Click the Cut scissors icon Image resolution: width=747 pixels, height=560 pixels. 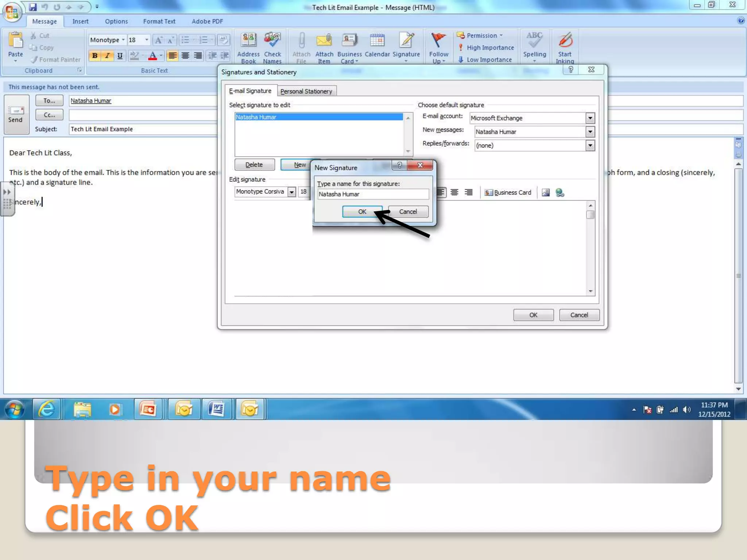[33, 35]
